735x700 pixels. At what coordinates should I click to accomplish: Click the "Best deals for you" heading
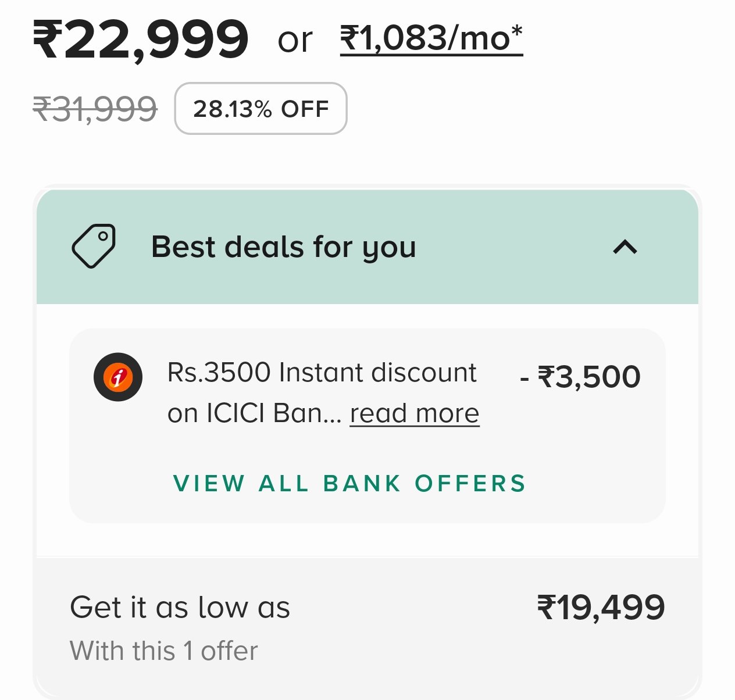click(x=283, y=247)
